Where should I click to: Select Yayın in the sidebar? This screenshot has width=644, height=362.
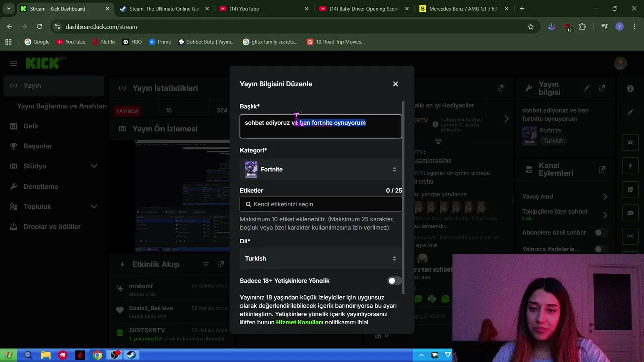(x=53, y=86)
